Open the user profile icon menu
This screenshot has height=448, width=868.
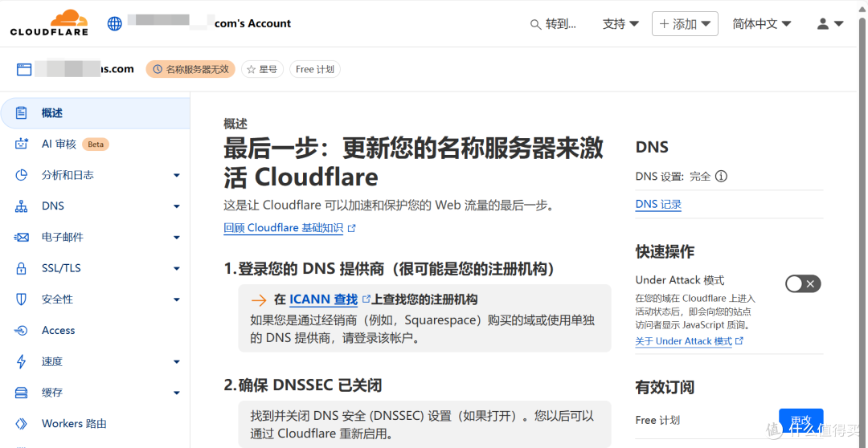tap(829, 24)
